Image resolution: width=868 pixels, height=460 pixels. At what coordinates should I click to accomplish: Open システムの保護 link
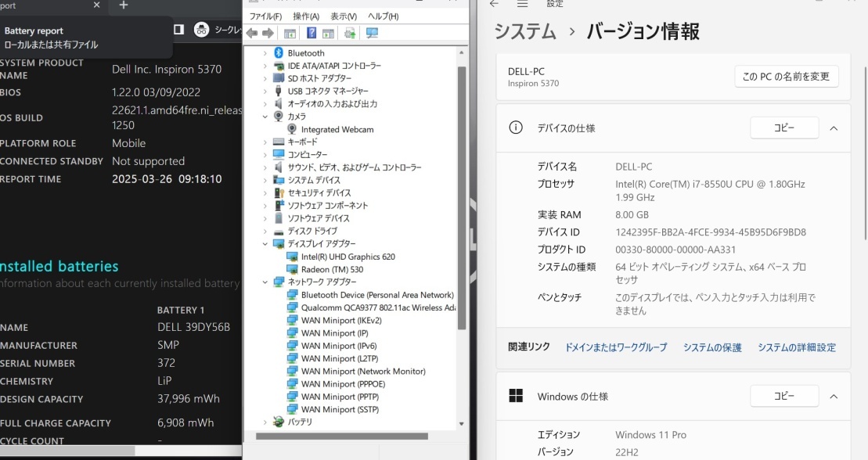712,347
